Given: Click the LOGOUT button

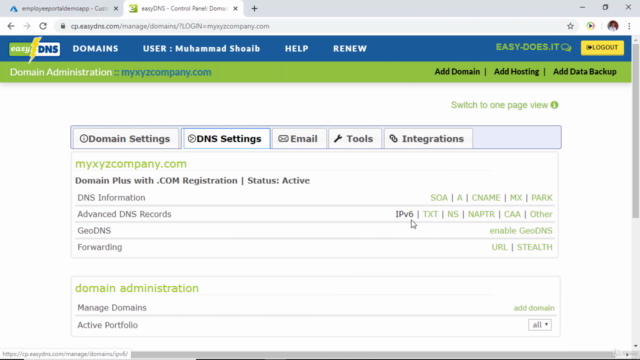Looking at the screenshot, I should tap(602, 48).
